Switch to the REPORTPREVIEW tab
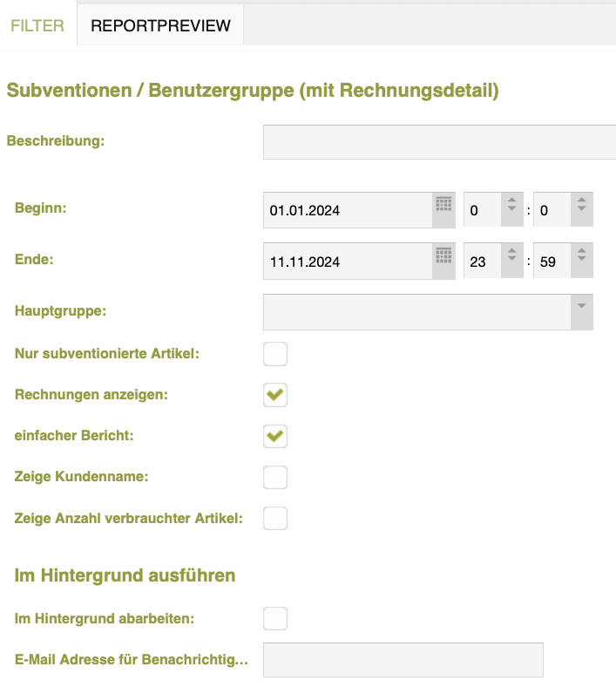 (160, 25)
